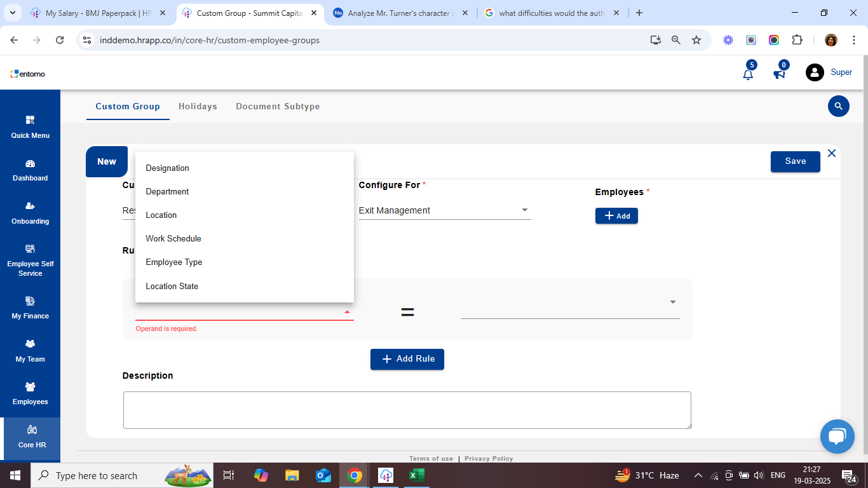The height and width of the screenshot is (488, 868).
Task: Click inside the Description text box
Action: tap(407, 410)
